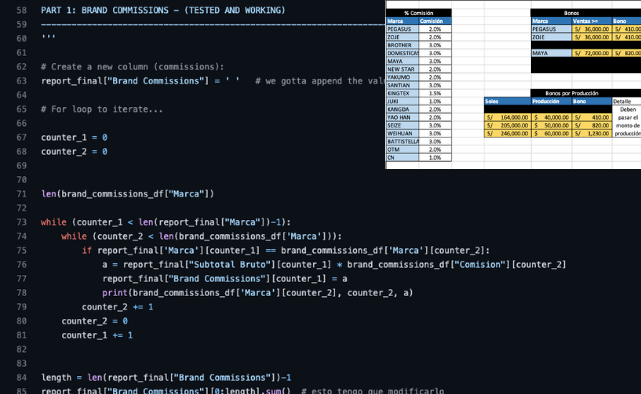Click the 'counter_1 = 0' line
This screenshot has height=394, width=641.
point(74,137)
